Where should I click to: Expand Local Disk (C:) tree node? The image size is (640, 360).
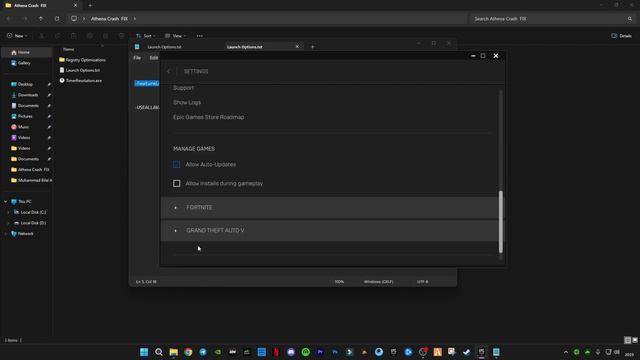click(9, 212)
